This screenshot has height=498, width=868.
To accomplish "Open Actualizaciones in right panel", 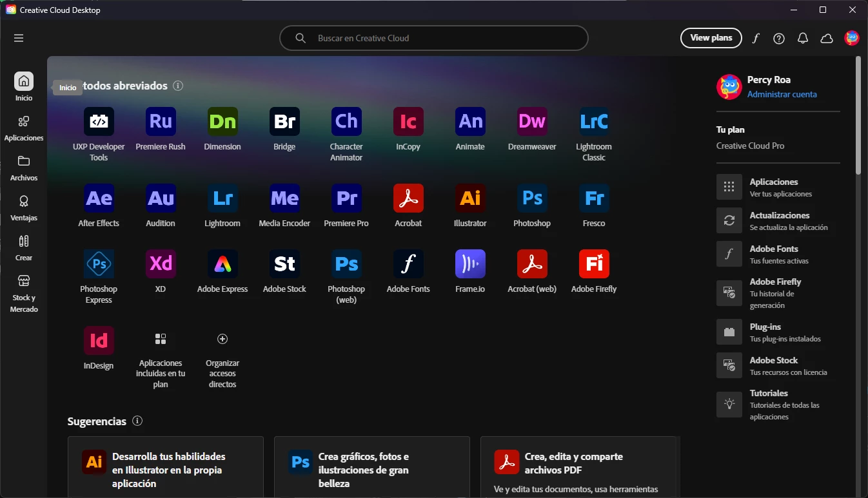I will coord(778,220).
